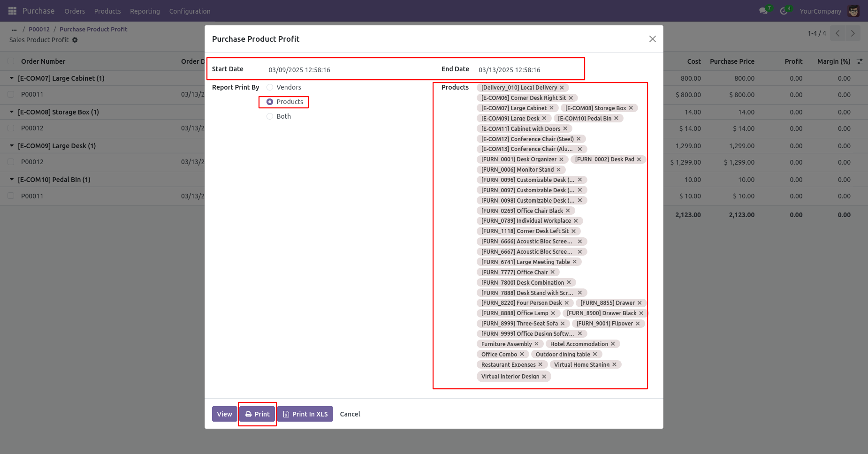Remove the Large Cabinet product tag
Viewport: 868px width, 454px height.
tap(552, 108)
